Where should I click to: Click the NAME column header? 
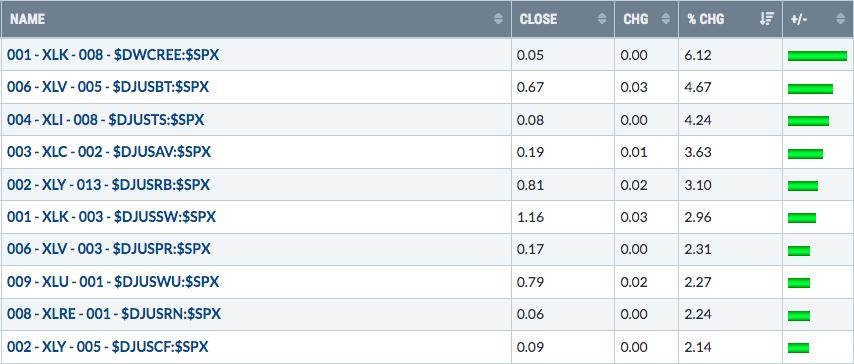(x=27, y=19)
